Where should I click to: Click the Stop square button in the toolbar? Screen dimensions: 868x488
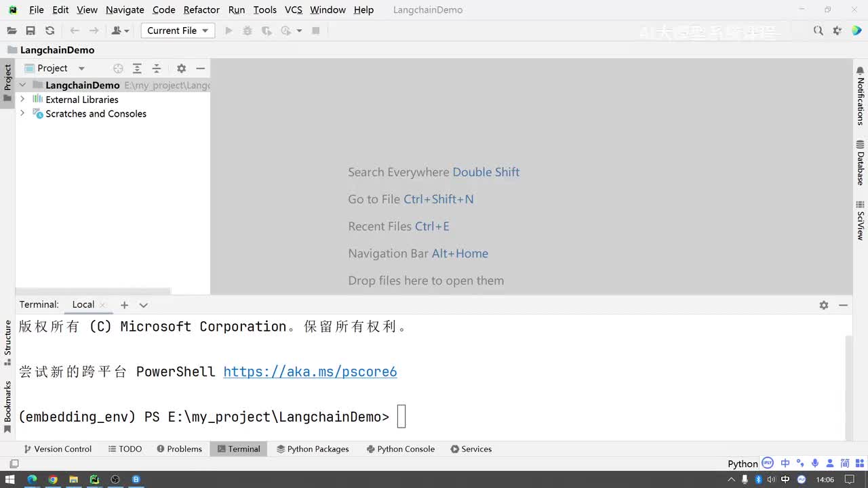click(x=315, y=30)
